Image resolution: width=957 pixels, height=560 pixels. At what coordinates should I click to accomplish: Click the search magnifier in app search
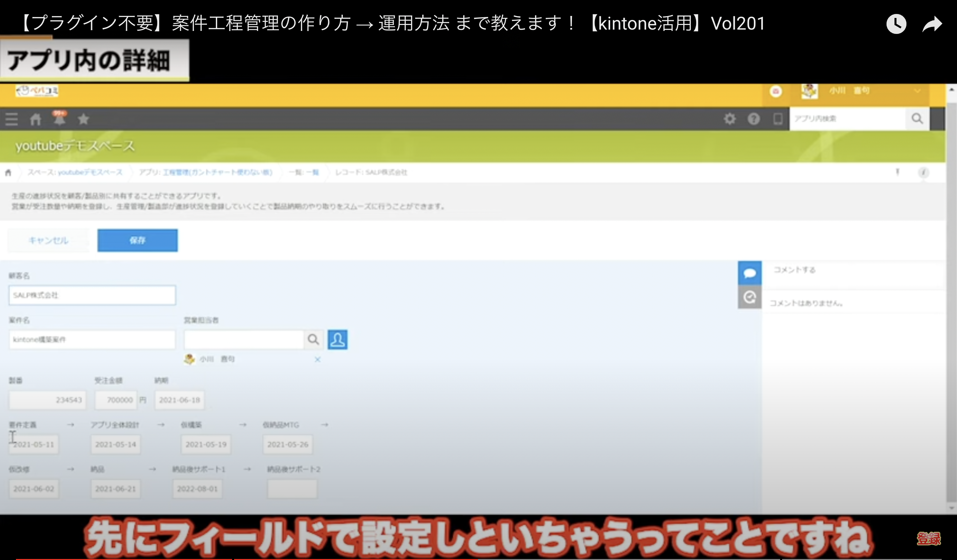[917, 119]
